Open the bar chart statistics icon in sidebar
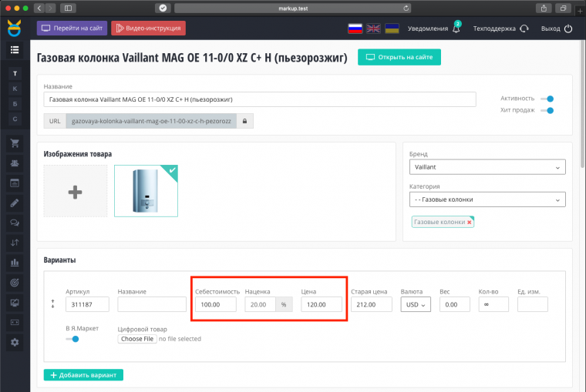586x392 pixels. click(x=14, y=263)
